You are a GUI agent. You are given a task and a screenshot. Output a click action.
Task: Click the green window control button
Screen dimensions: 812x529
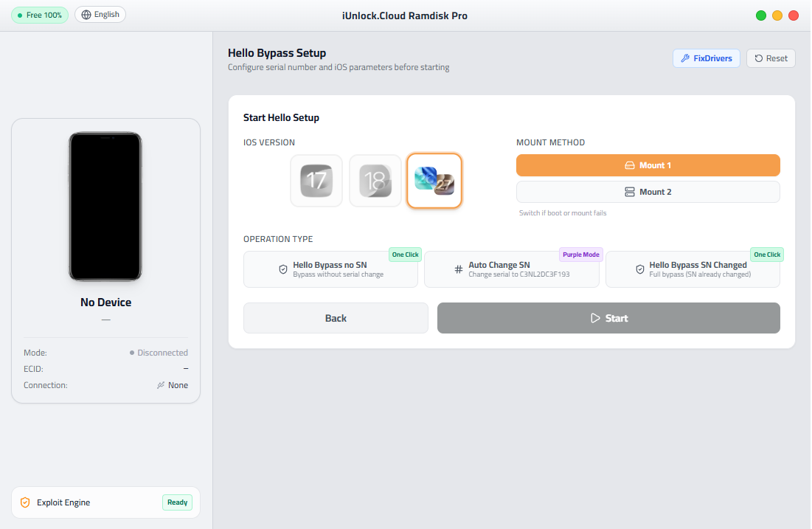[x=761, y=15]
